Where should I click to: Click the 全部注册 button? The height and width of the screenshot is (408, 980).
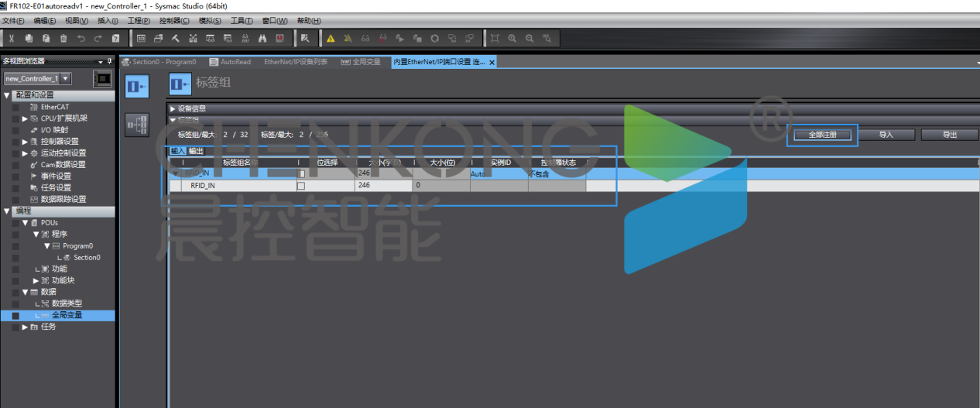click(823, 135)
